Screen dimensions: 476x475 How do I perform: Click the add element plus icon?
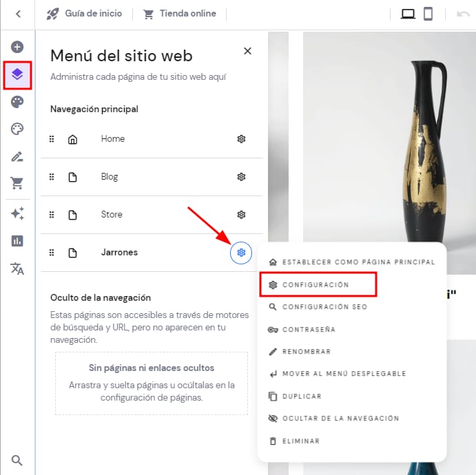pos(17,47)
